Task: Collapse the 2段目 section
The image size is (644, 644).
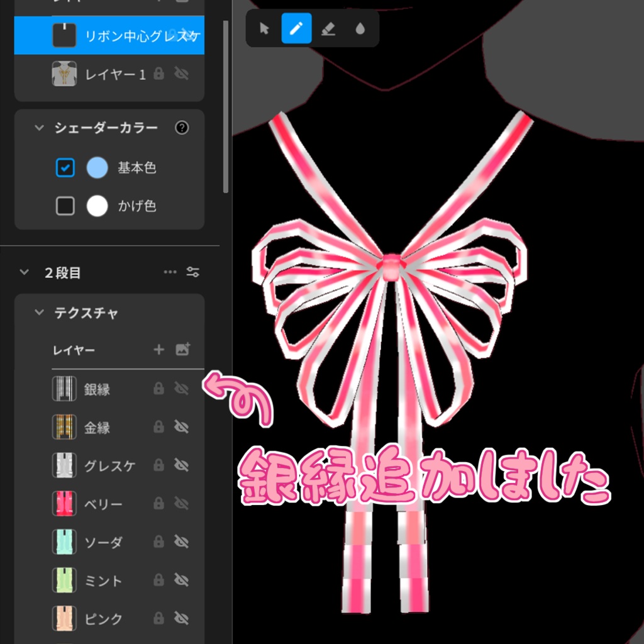Action: [23, 271]
